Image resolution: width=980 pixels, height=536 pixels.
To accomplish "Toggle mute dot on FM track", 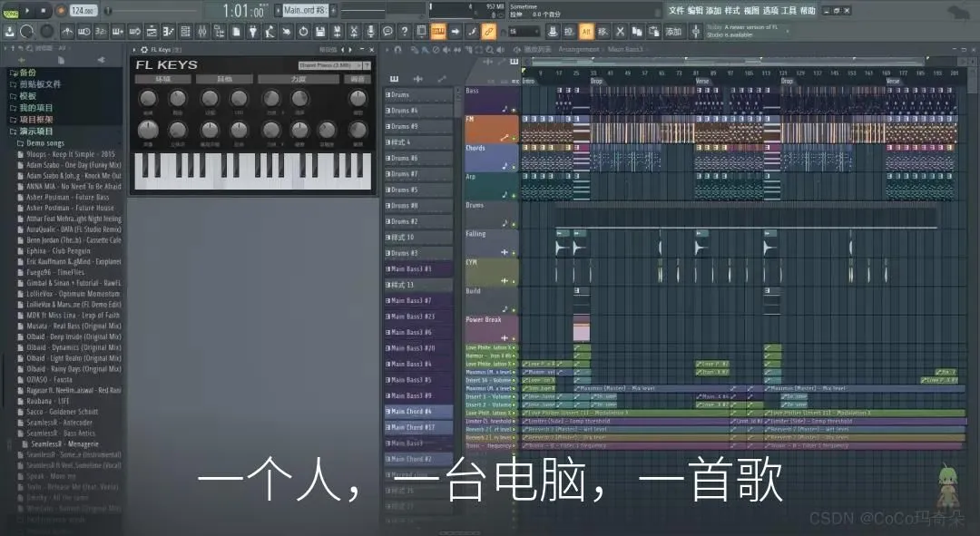I will point(514,139).
